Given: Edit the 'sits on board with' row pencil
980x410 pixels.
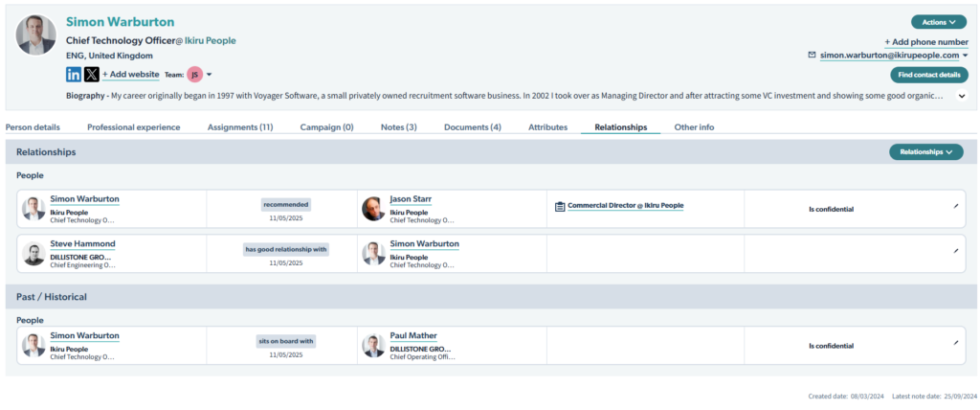Looking at the screenshot, I should [956, 342].
